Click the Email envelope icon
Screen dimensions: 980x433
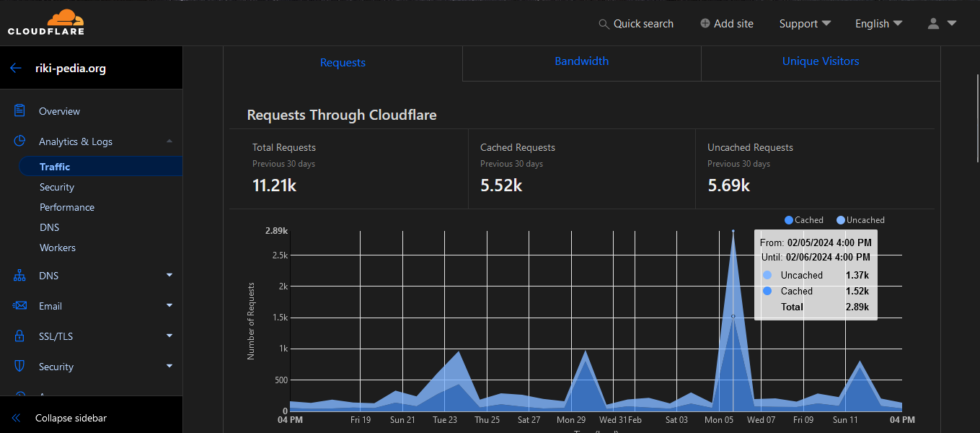click(20, 306)
